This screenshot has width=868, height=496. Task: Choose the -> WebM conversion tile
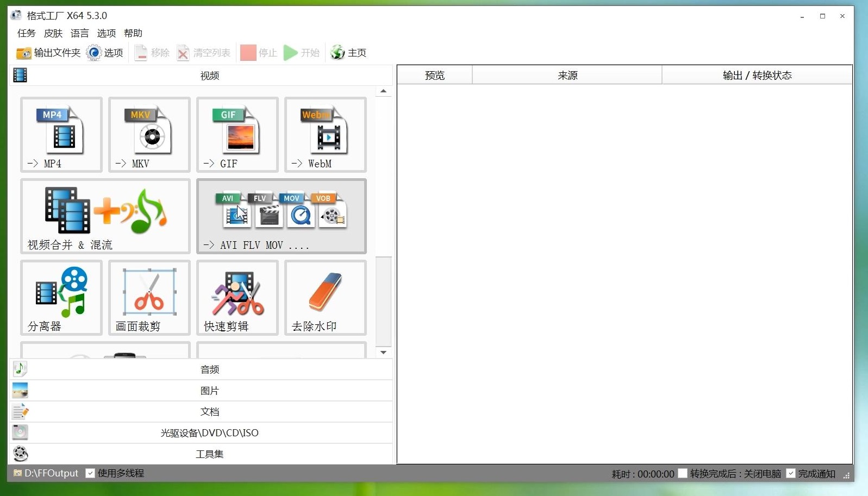point(326,135)
